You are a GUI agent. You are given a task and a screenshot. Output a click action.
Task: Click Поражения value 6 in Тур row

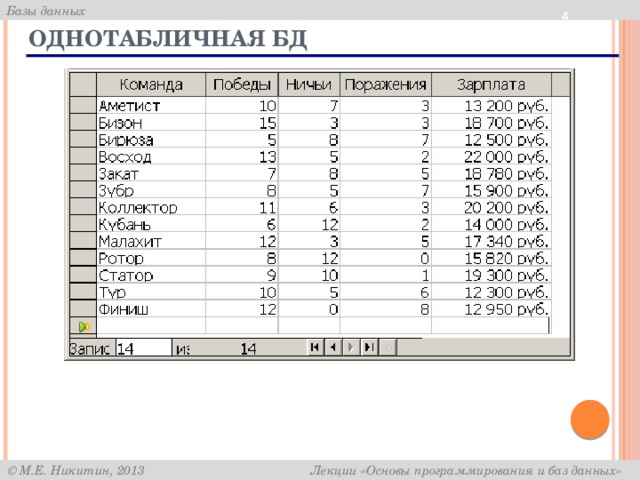click(386, 292)
